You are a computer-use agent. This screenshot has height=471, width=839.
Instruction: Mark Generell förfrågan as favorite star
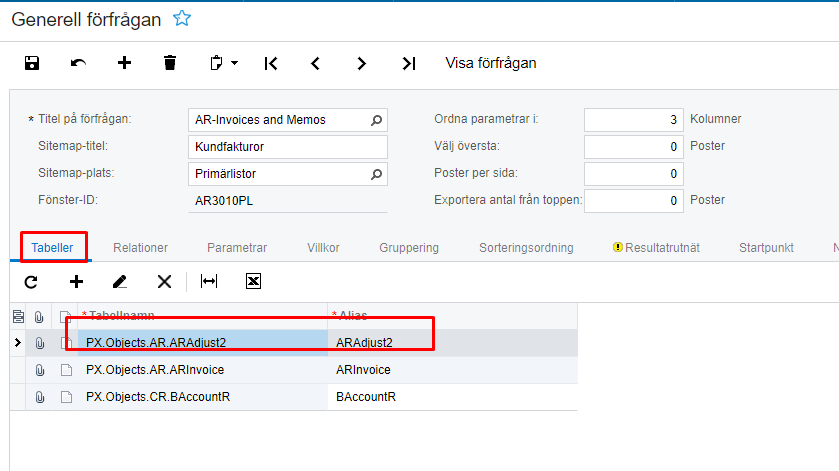[x=181, y=18]
